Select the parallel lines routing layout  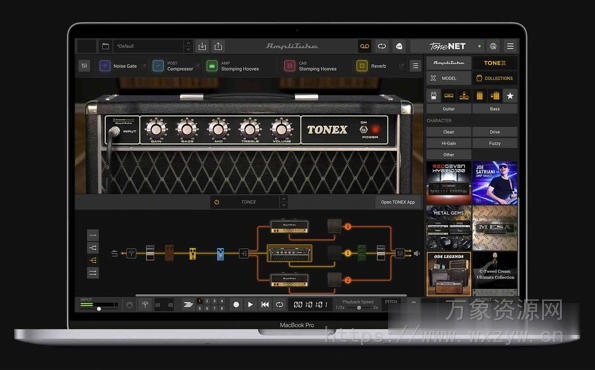93,273
